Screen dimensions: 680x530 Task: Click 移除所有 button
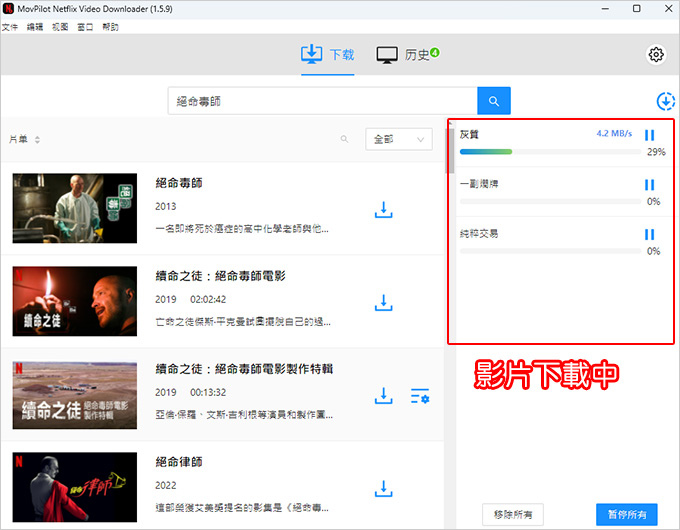513,514
